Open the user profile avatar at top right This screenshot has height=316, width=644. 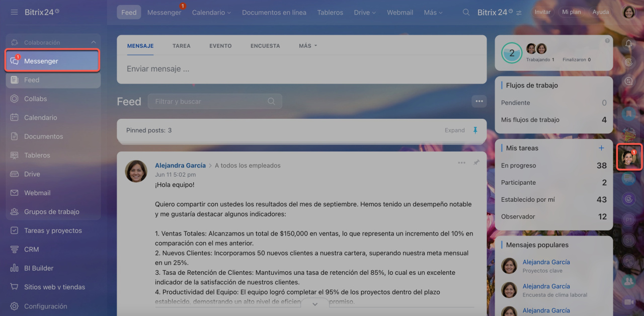[x=629, y=12]
